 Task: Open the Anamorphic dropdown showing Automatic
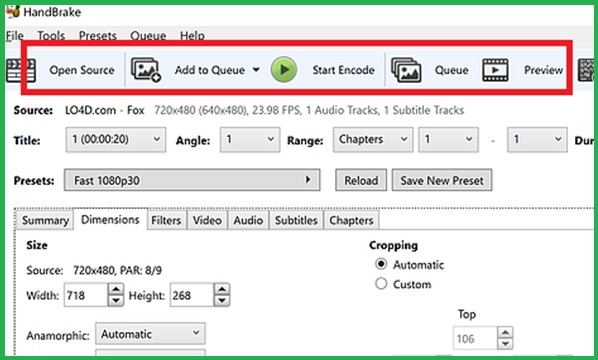(x=150, y=334)
